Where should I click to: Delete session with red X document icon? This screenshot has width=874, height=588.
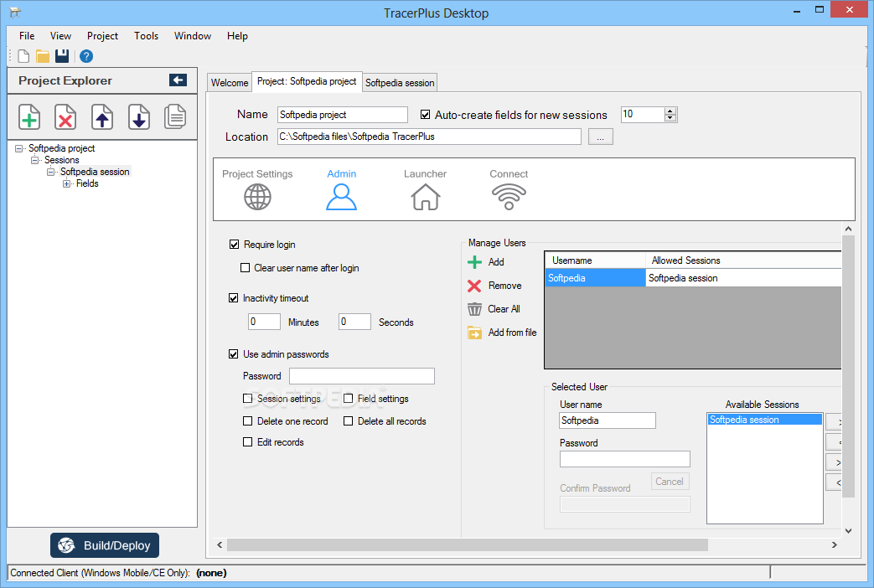click(x=65, y=117)
